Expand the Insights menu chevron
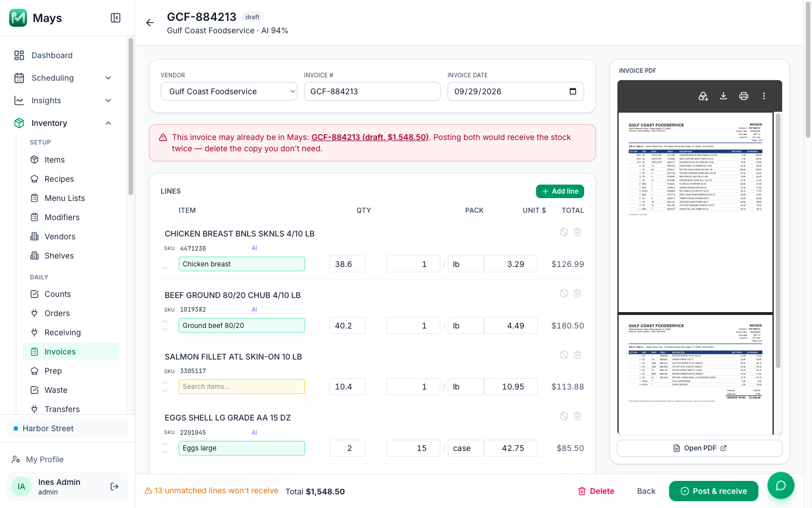The image size is (812, 508). 108,100
